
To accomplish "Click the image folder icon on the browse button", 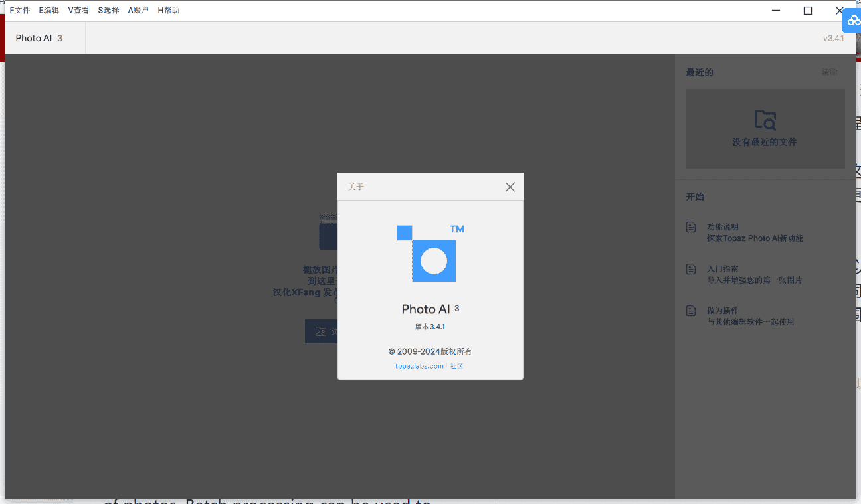I will [x=321, y=331].
